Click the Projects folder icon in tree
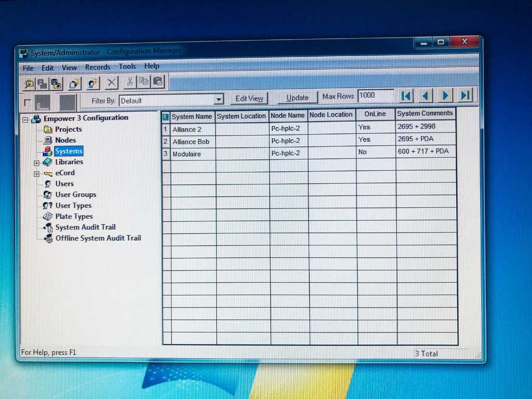 pyautogui.click(x=48, y=129)
